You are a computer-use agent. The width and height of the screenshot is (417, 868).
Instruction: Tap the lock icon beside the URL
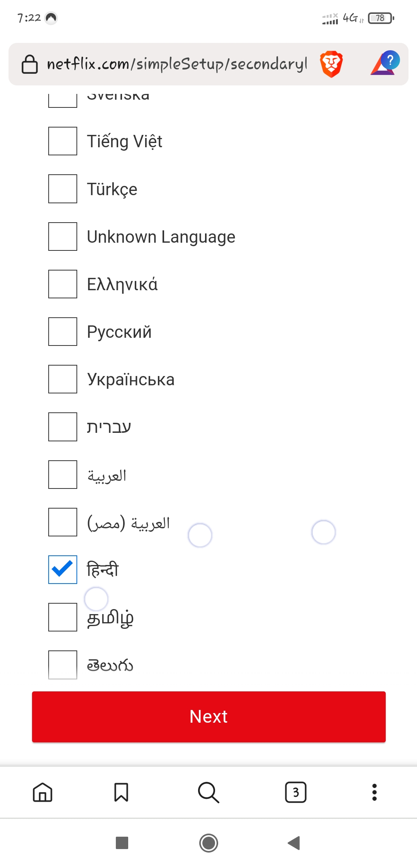point(30,64)
